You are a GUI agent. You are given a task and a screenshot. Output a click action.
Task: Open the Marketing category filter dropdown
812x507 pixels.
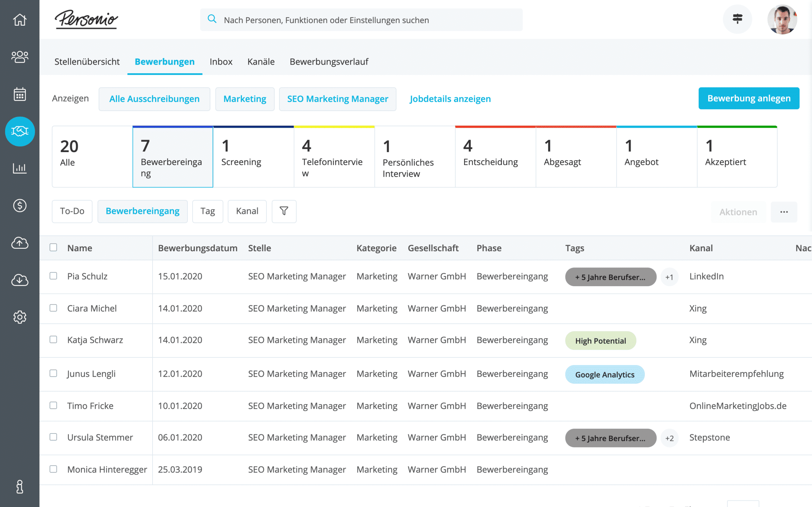click(244, 99)
